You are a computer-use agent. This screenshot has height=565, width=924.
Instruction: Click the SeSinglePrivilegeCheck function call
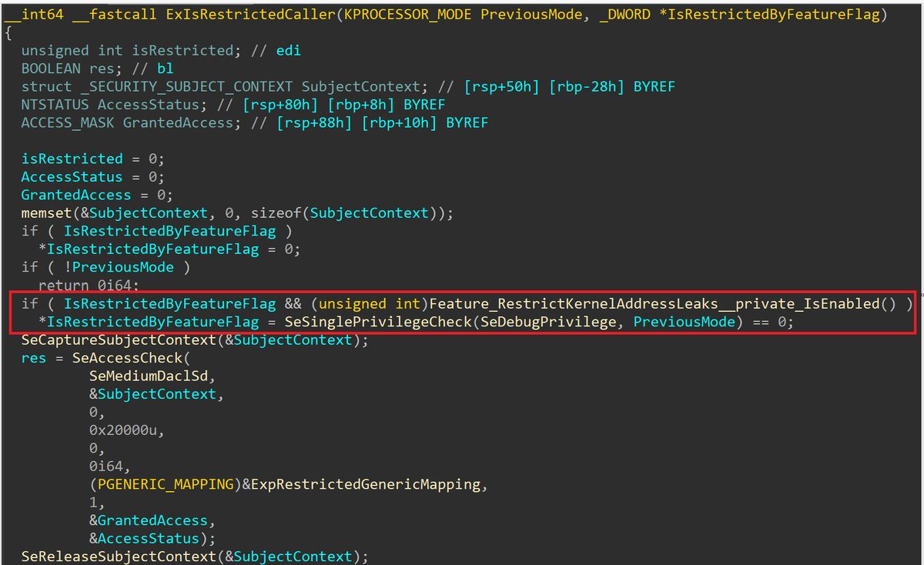point(378,321)
